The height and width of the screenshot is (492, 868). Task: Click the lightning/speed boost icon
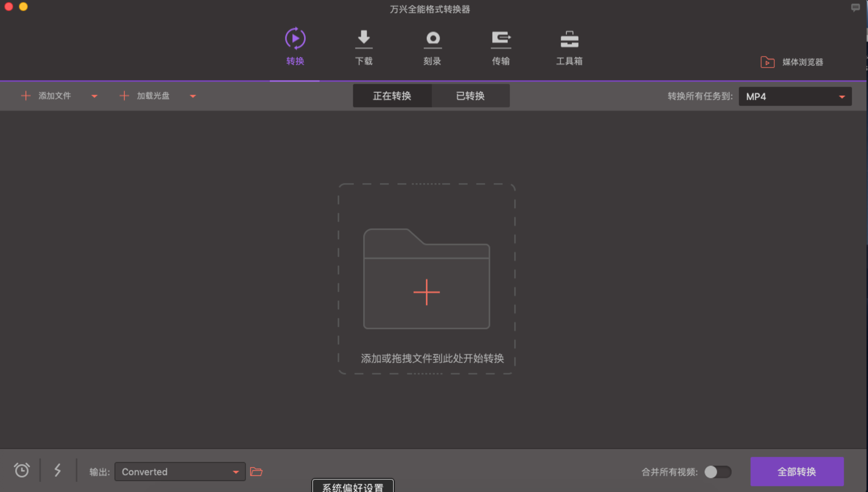click(x=58, y=472)
